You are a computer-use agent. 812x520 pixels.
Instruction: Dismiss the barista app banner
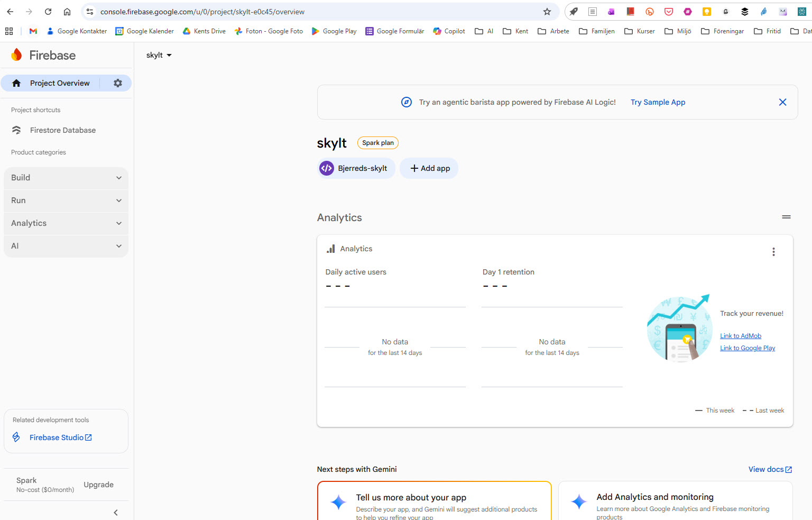pos(782,102)
